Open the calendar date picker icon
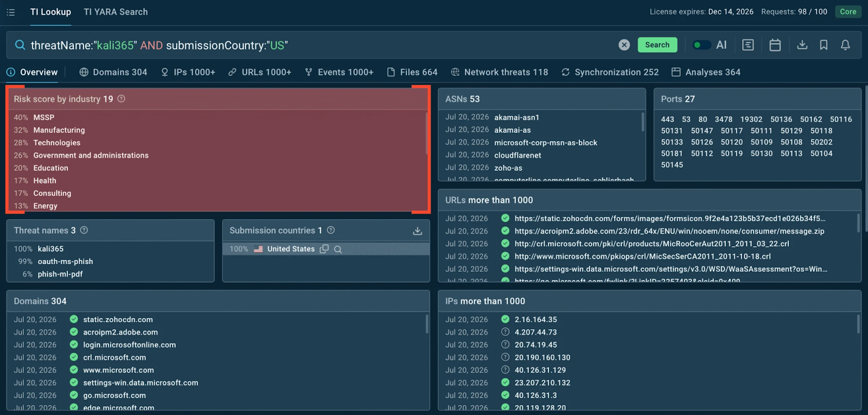868x415 pixels. coord(775,45)
